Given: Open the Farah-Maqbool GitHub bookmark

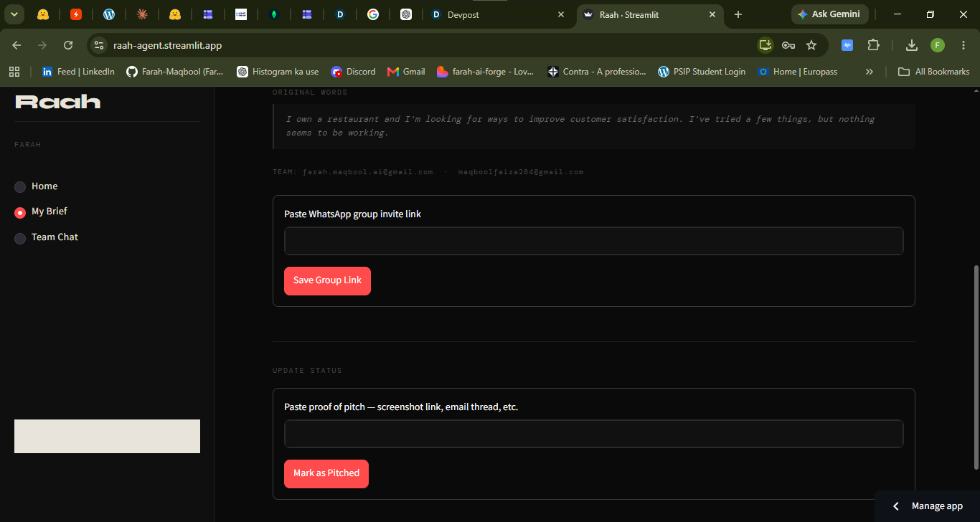Looking at the screenshot, I should point(175,72).
